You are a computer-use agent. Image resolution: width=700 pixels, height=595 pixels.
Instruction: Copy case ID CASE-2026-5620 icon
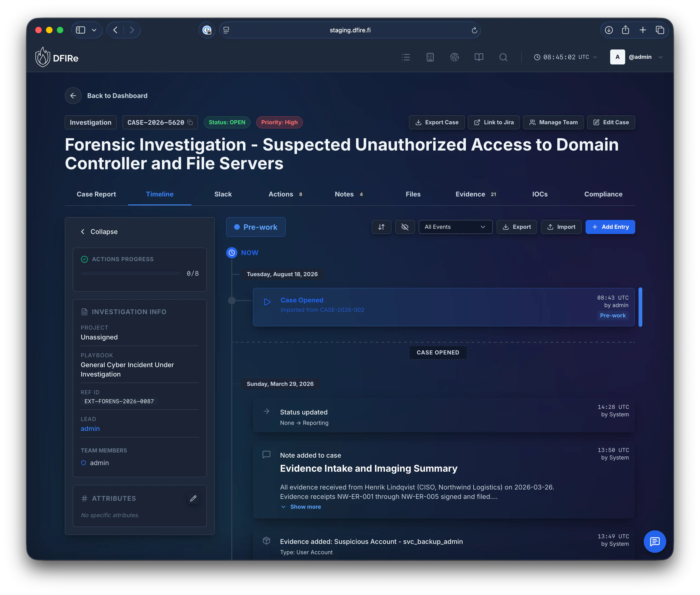(x=190, y=122)
